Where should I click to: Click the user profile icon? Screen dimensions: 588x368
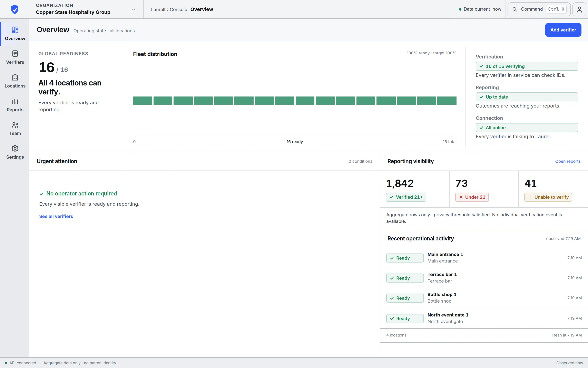point(579,9)
